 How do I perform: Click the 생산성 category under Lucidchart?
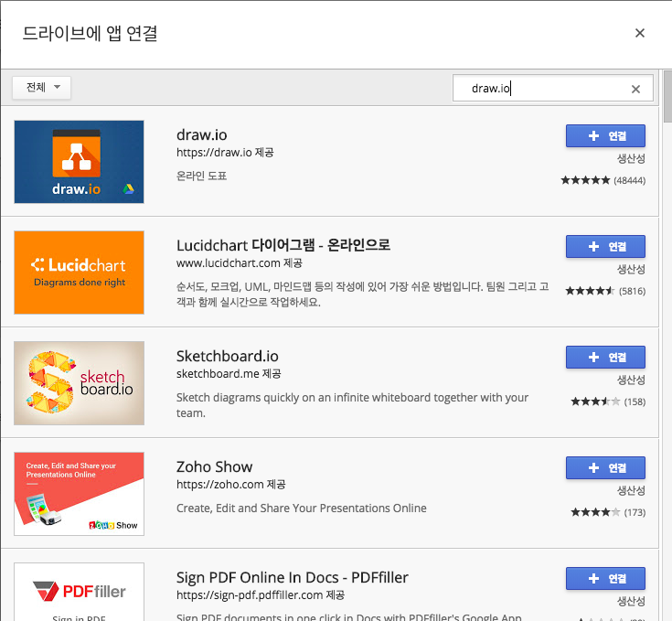click(x=631, y=269)
